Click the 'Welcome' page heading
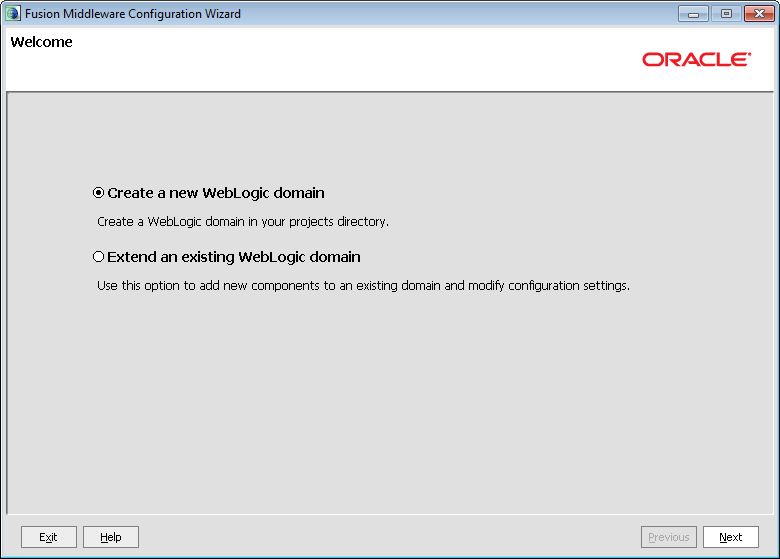 pos(41,42)
